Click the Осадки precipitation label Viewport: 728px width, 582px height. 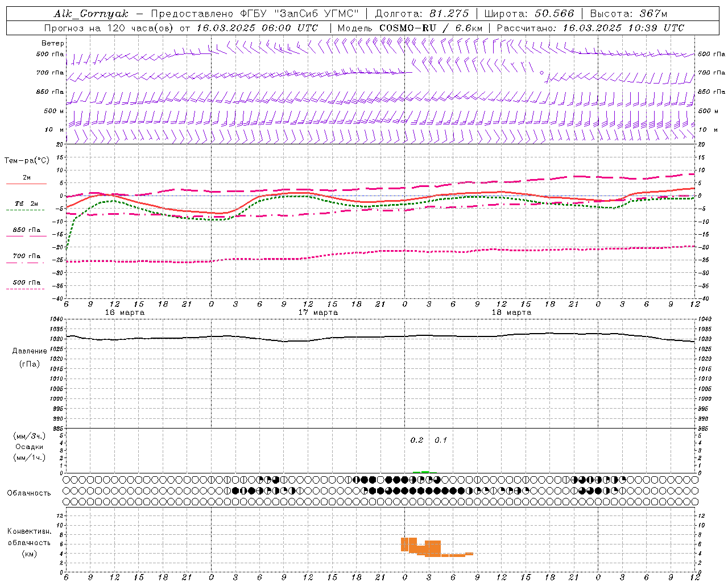click(x=30, y=447)
